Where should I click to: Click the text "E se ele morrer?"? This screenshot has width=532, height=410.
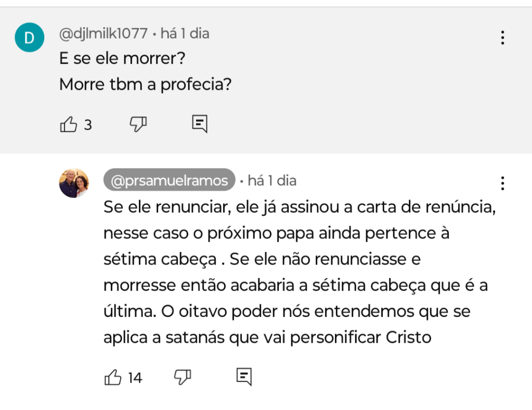pos(122,58)
